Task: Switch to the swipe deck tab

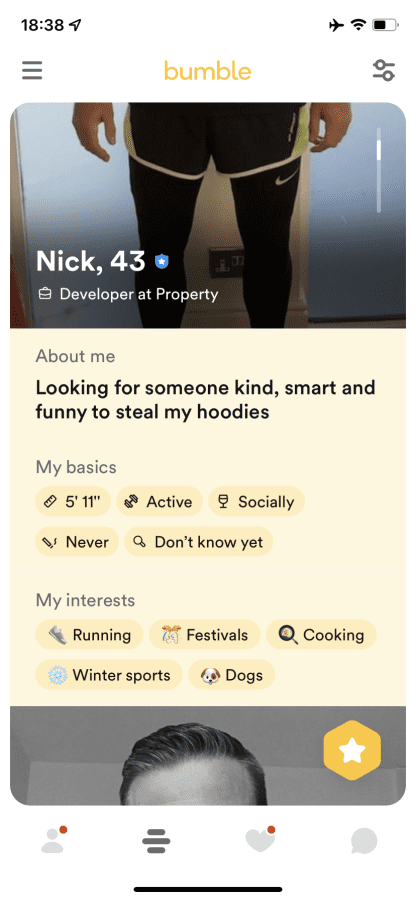Action: 156,841
